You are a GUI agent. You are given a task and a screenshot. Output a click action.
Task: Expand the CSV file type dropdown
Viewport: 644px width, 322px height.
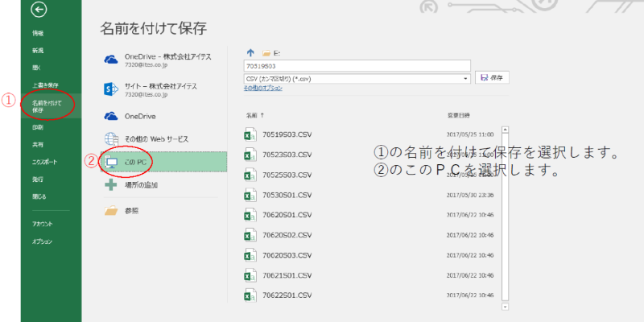[465, 78]
